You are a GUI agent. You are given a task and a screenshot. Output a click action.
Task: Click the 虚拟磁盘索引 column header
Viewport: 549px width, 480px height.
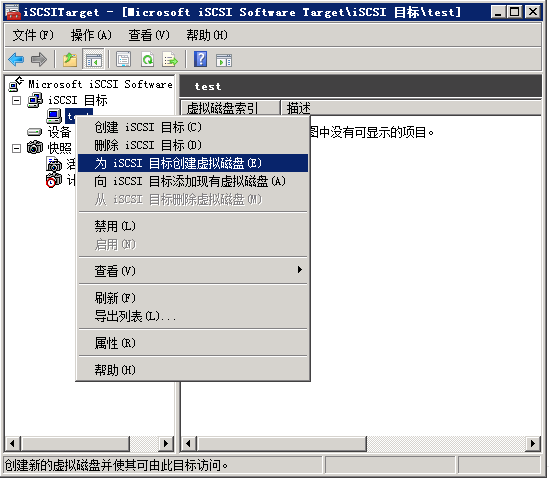(x=230, y=108)
